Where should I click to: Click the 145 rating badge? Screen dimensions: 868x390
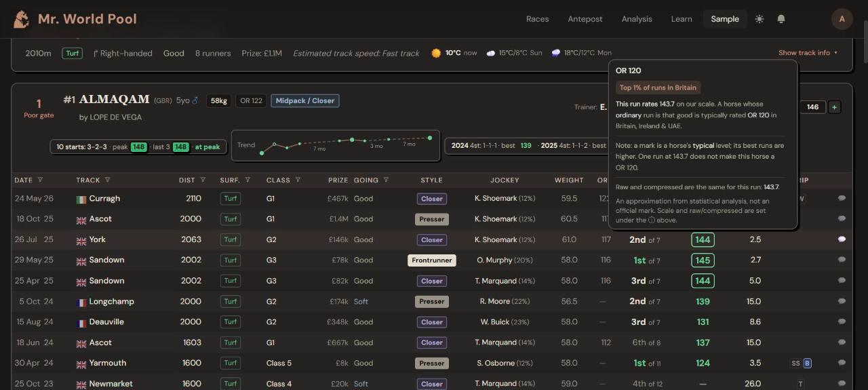[703, 260]
